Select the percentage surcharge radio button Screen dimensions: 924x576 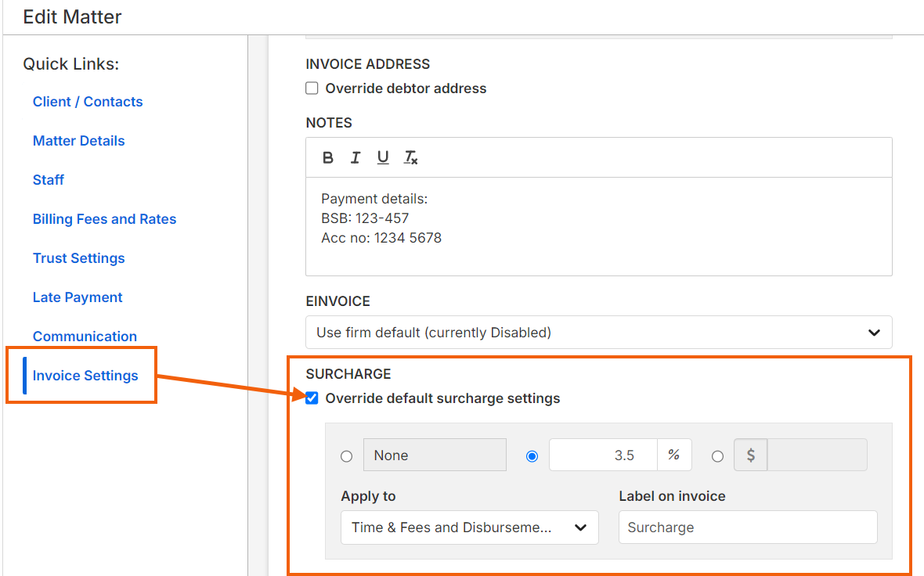click(x=532, y=456)
